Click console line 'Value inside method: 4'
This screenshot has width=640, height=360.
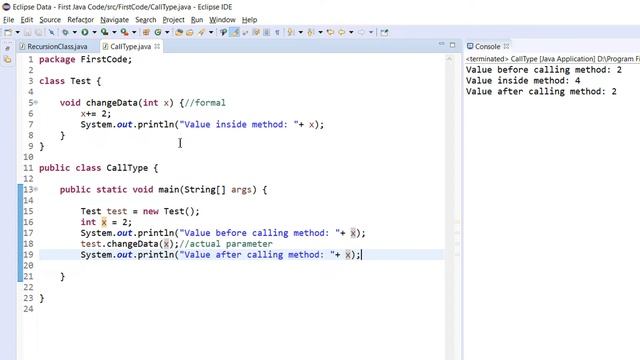click(x=523, y=80)
